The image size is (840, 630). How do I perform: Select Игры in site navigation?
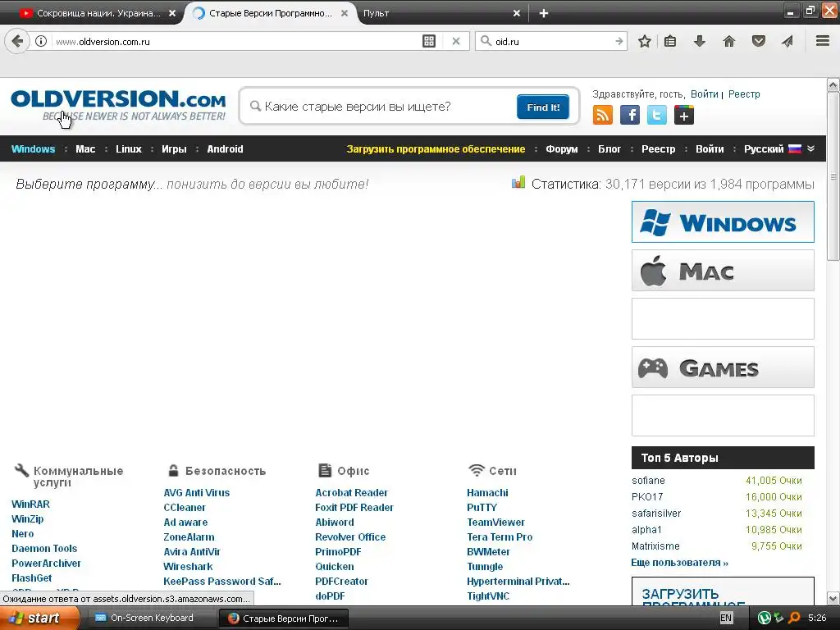174,149
